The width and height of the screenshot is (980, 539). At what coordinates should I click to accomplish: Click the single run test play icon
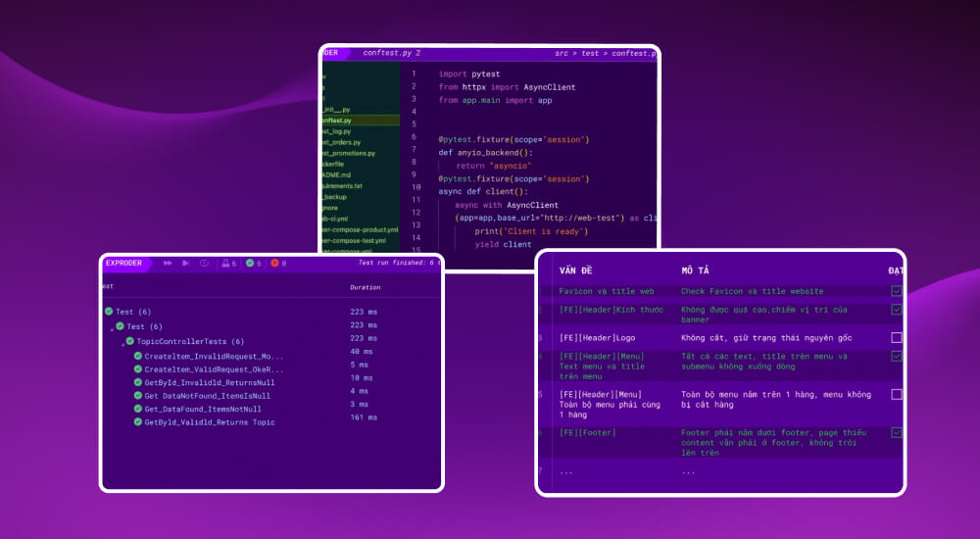point(185,264)
